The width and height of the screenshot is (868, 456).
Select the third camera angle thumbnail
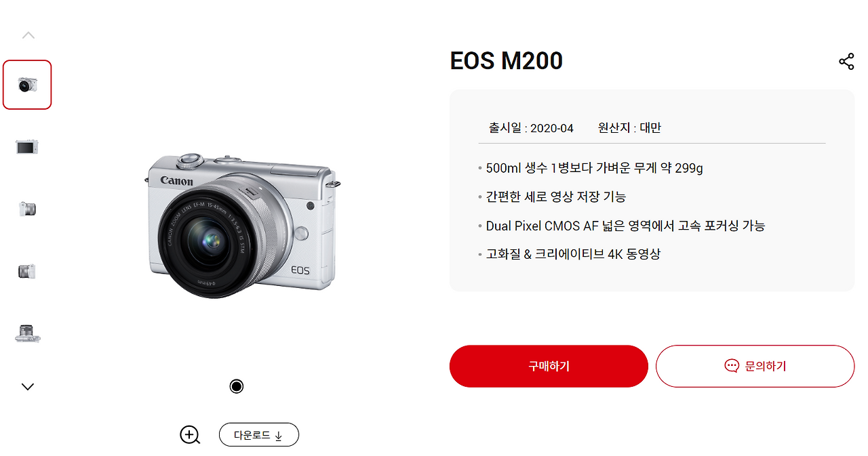tap(27, 209)
